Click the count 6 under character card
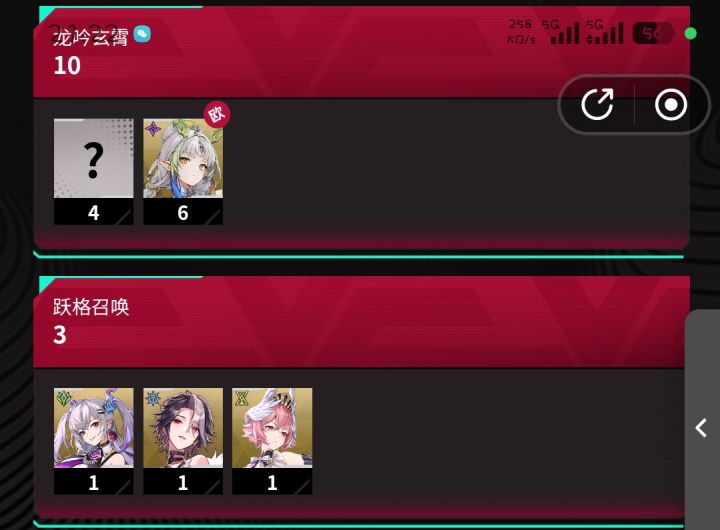This screenshot has height=530, width=720. tap(183, 213)
